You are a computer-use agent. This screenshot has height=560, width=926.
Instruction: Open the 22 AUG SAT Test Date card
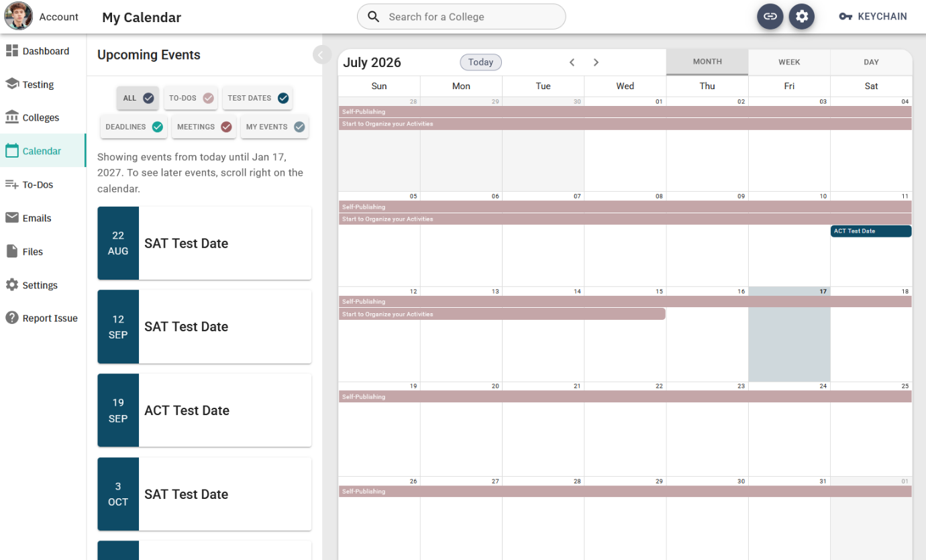[204, 243]
